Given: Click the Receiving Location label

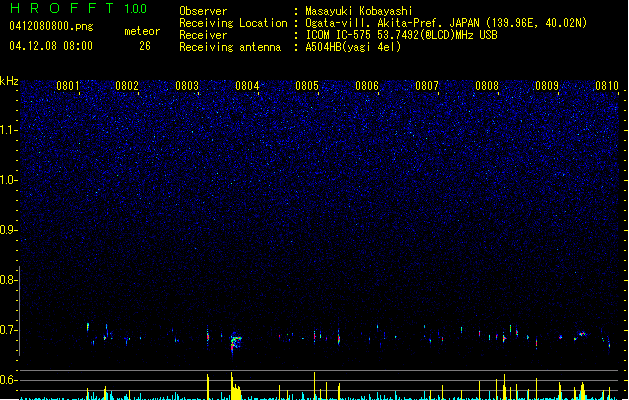Looking at the screenshot, I should coord(233,23).
